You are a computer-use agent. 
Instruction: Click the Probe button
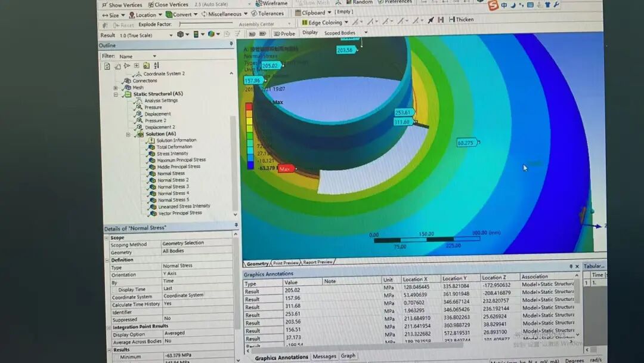tap(284, 33)
